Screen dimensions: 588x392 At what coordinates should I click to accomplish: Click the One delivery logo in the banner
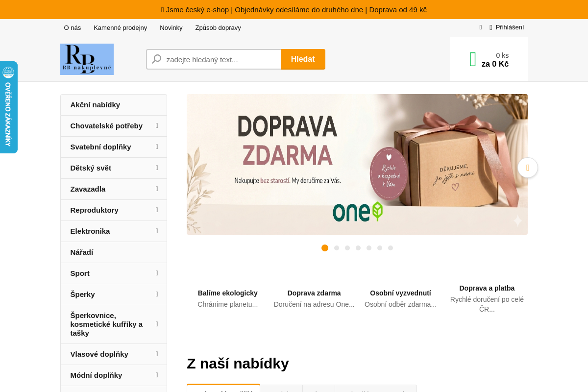click(358, 212)
